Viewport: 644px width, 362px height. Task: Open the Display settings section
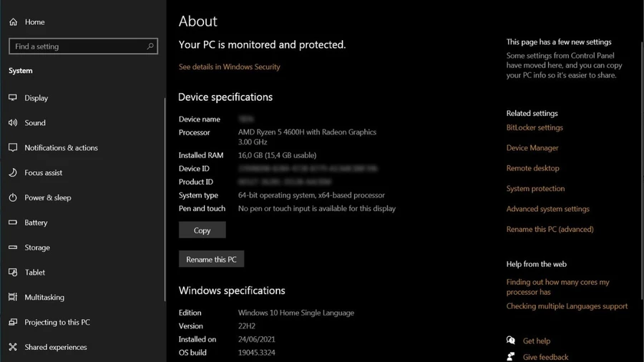pyautogui.click(x=36, y=98)
